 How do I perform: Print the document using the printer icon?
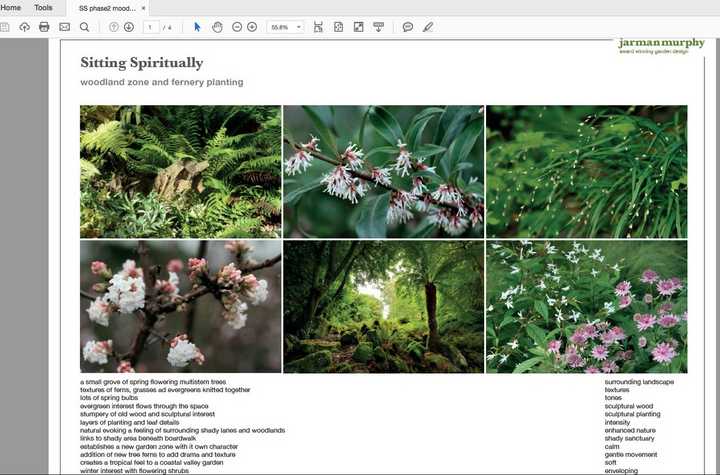point(44,27)
